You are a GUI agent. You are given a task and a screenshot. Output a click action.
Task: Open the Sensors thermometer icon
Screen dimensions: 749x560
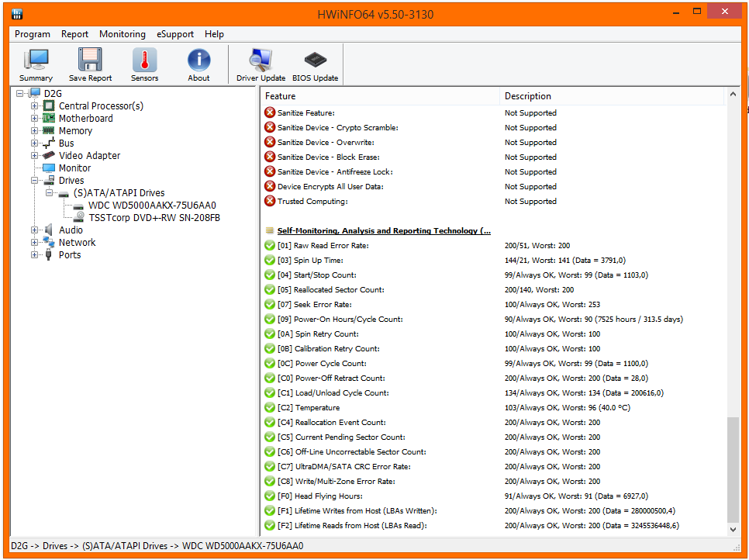click(x=144, y=60)
